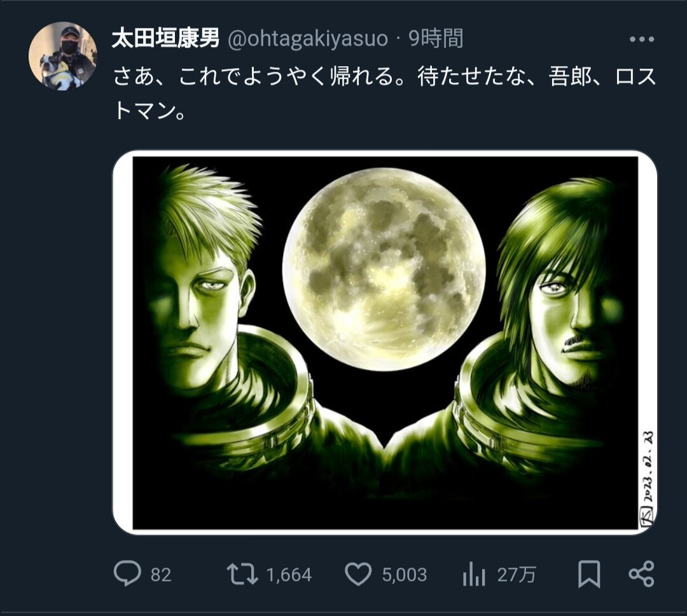Tap the retweet arrows icon
The width and height of the screenshot is (687, 616).
coord(242,575)
